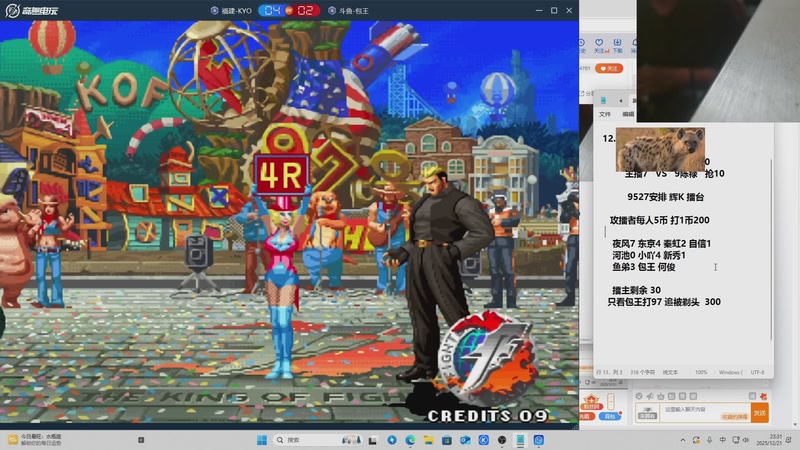Click the Notepad icon on the taskbar
This screenshot has height=450, width=800.
520,440
